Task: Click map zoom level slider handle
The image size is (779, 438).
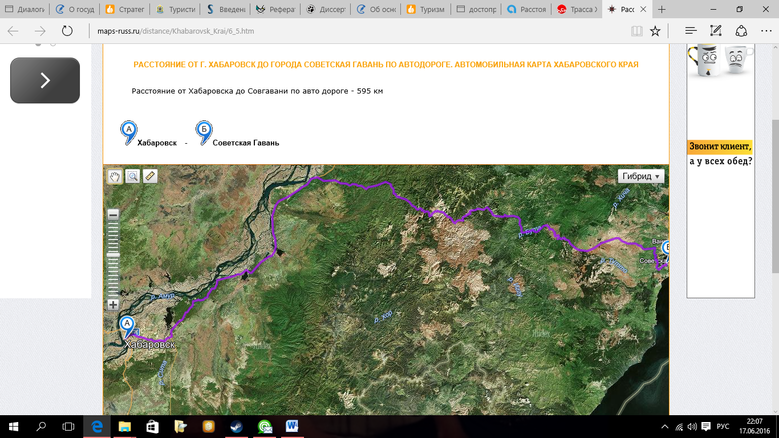Action: [x=113, y=255]
